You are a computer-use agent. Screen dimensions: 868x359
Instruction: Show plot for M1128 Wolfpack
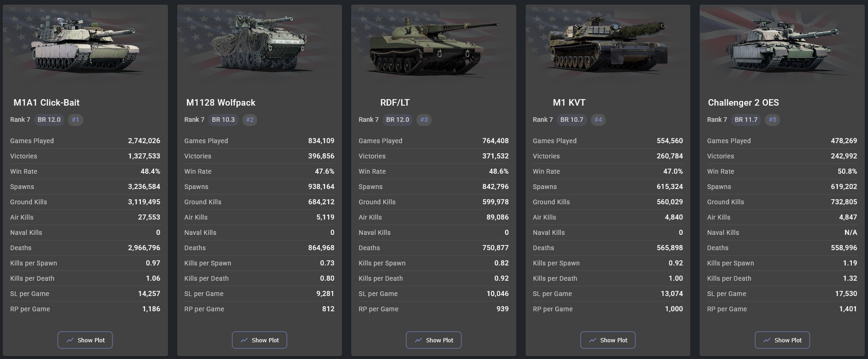[259, 340]
